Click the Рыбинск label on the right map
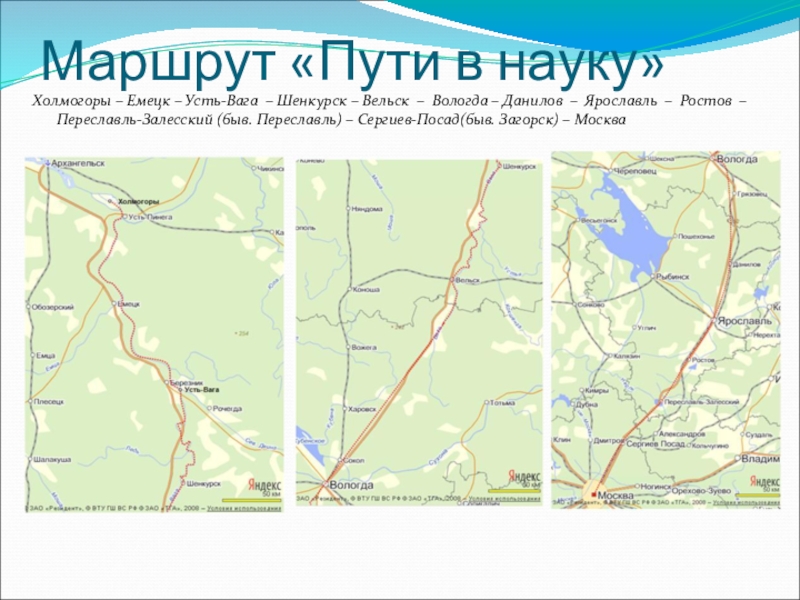The image size is (800, 600). coord(673,277)
